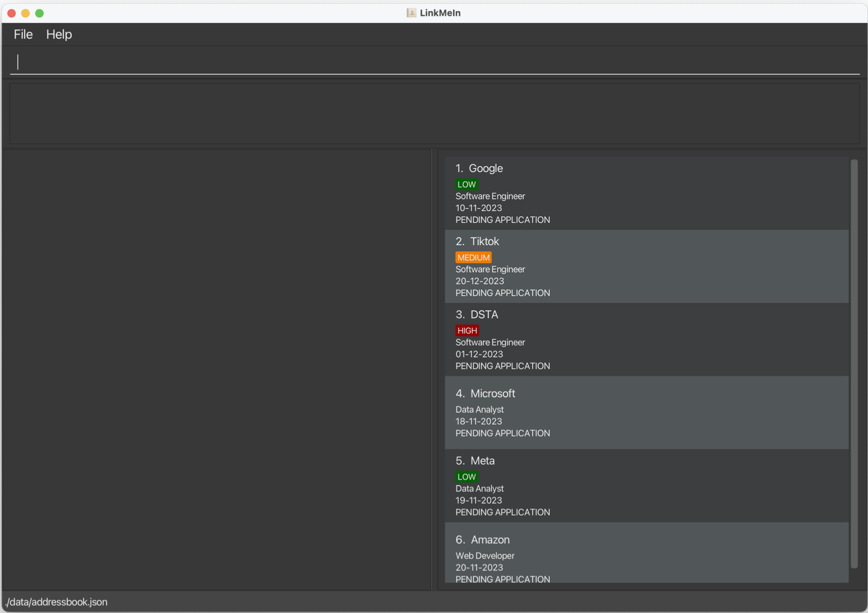Select the Meta entry name
Viewport: 868px width, 613px height.
[483, 461]
